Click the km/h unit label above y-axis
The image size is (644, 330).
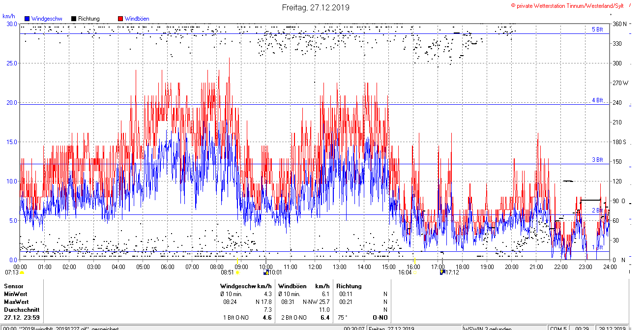coord(8,16)
